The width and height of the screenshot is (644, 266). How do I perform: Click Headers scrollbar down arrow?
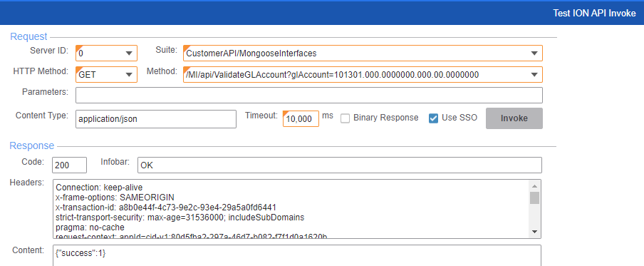point(534,232)
